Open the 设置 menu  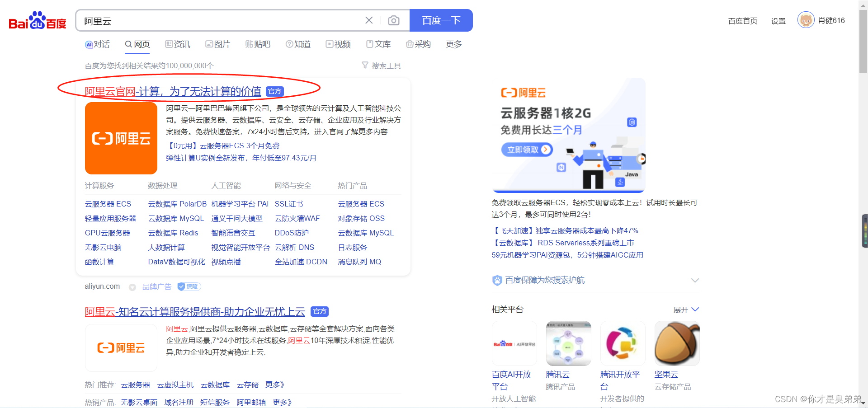[x=778, y=21]
